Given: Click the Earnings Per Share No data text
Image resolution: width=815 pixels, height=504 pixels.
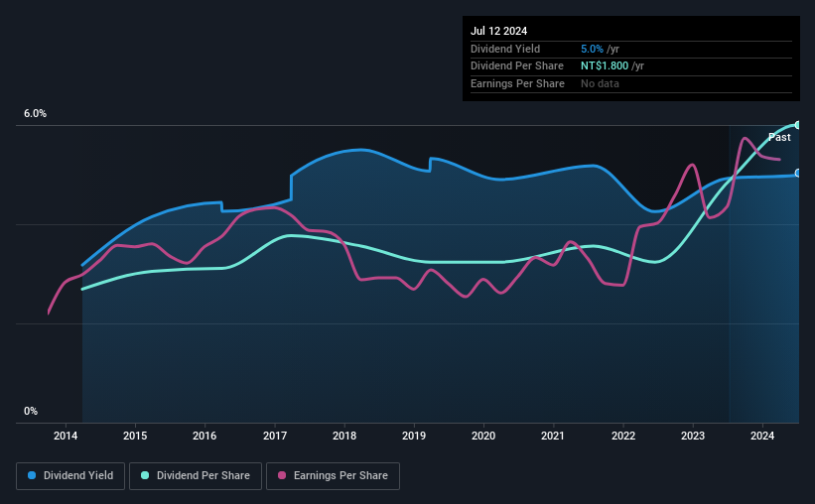Looking at the screenshot, I should [x=600, y=83].
